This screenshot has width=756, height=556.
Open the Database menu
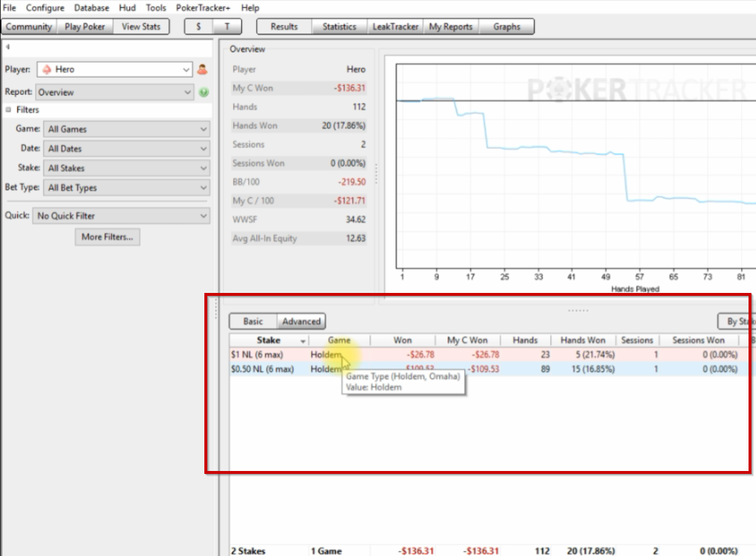click(91, 8)
